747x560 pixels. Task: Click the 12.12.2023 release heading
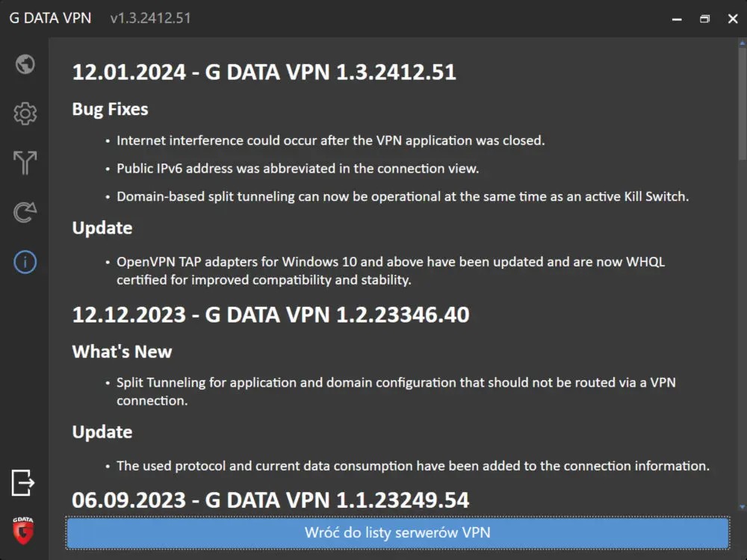tap(270, 314)
